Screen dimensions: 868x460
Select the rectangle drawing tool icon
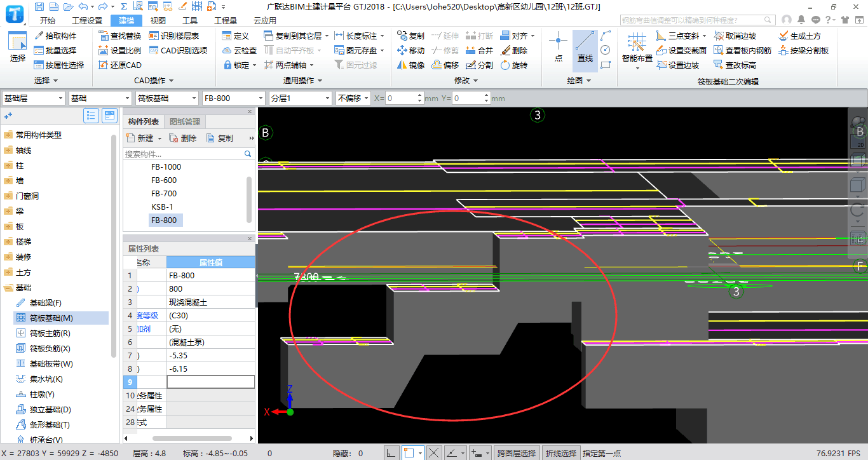point(605,64)
